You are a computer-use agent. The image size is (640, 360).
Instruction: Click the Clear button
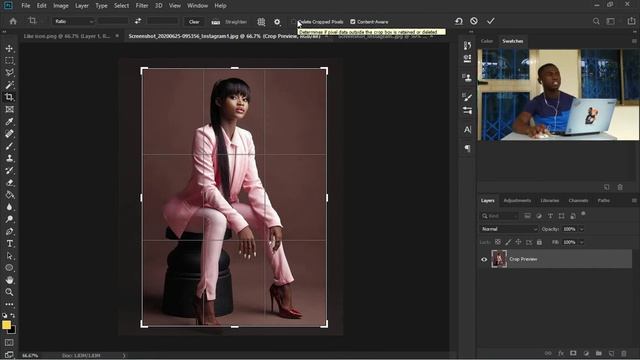[194, 22]
